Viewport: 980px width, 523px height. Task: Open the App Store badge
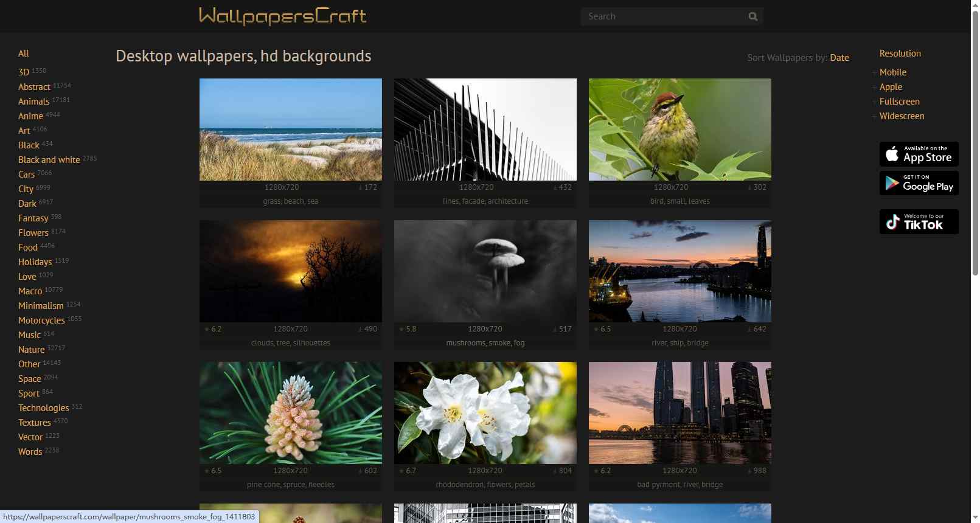coord(919,154)
